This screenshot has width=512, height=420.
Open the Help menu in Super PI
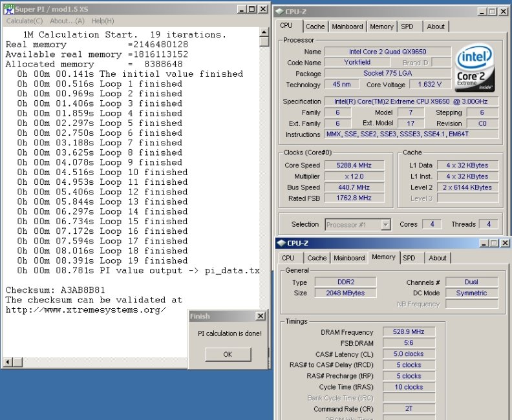[103, 21]
